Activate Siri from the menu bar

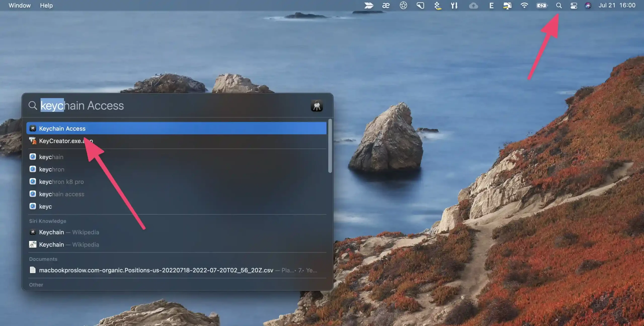point(588,5)
